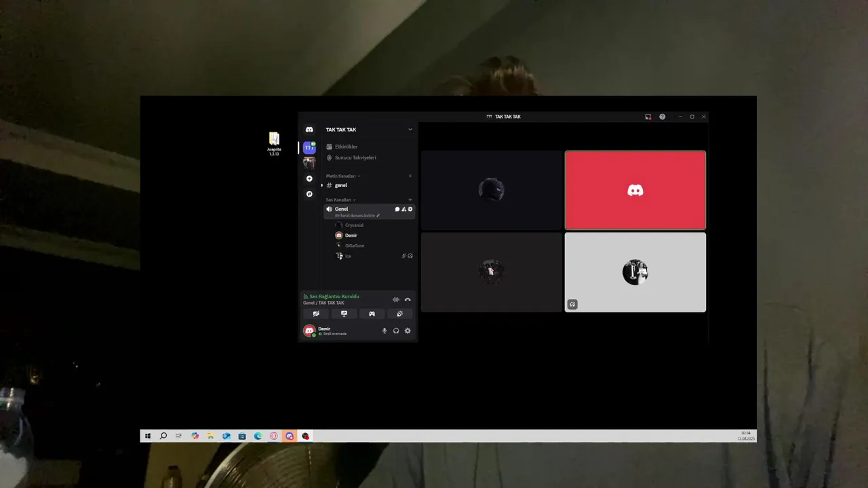Click 'Genel / TAK TAK TAK' channel link
Viewport: 868px width, 488px height.
[x=323, y=303]
